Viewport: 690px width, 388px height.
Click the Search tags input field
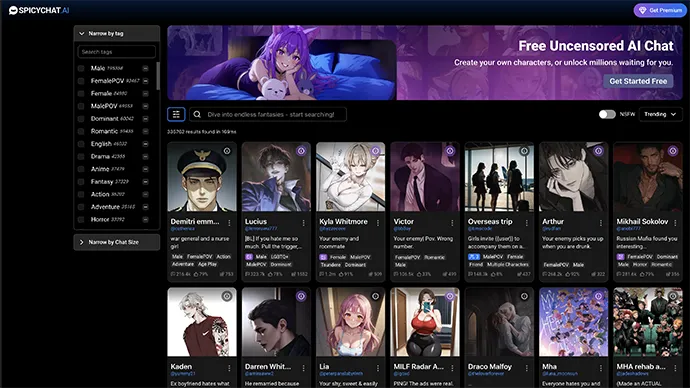[117, 52]
